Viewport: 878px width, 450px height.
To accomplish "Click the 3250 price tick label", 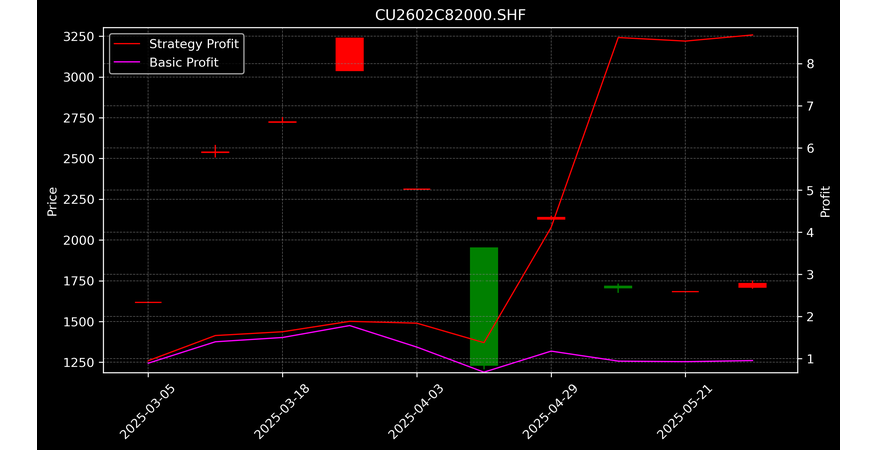I will (79, 37).
